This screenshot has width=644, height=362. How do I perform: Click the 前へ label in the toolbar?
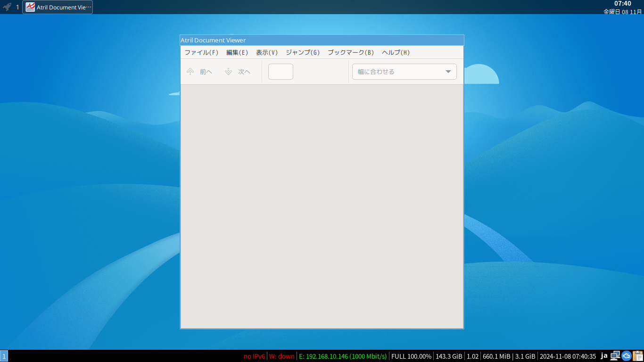click(206, 72)
